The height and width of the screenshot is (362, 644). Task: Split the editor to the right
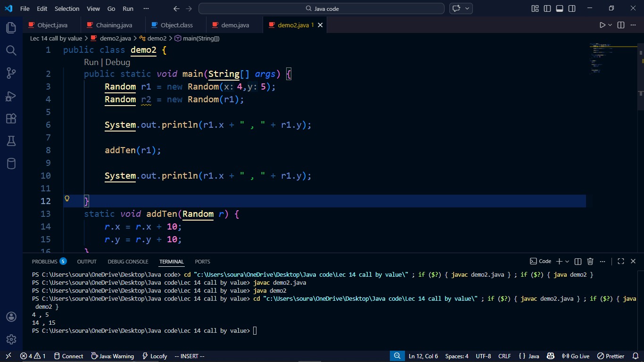point(621,25)
